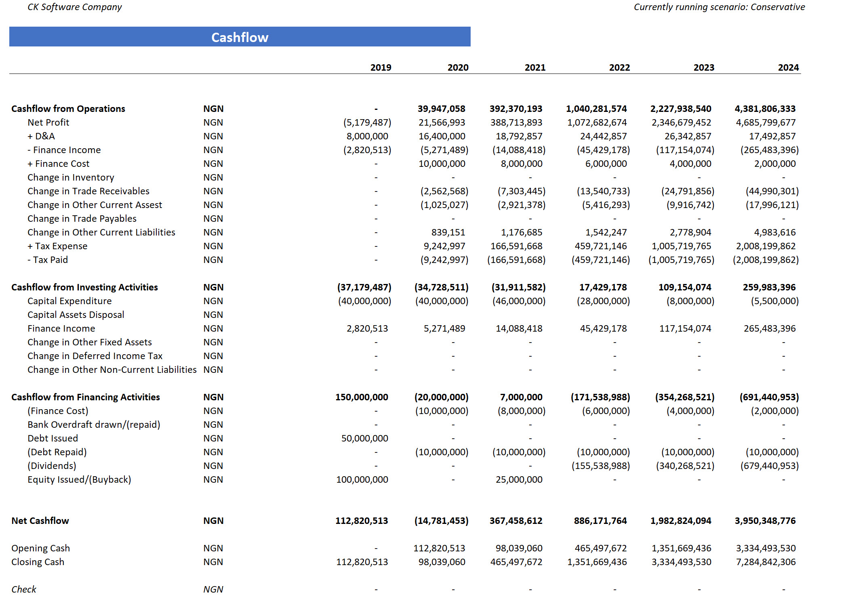852x616 pixels.
Task: Click 'Change in Other Current Assest' label
Action: pos(95,205)
